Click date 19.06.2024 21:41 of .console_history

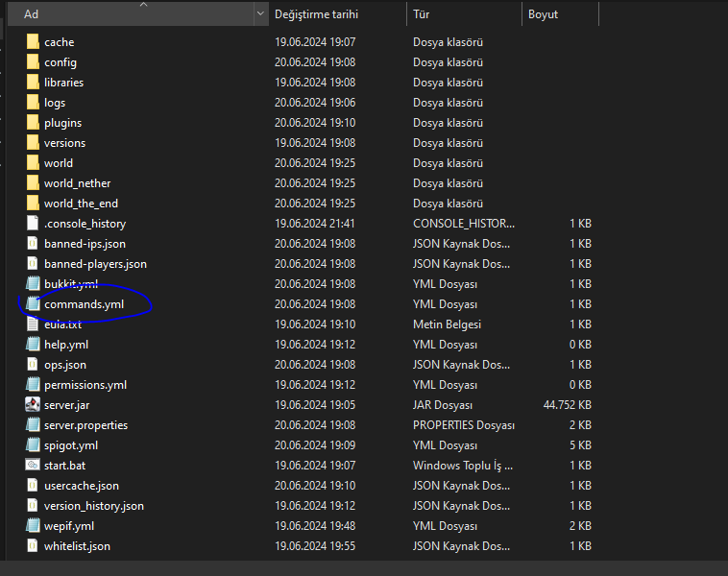pos(315,224)
